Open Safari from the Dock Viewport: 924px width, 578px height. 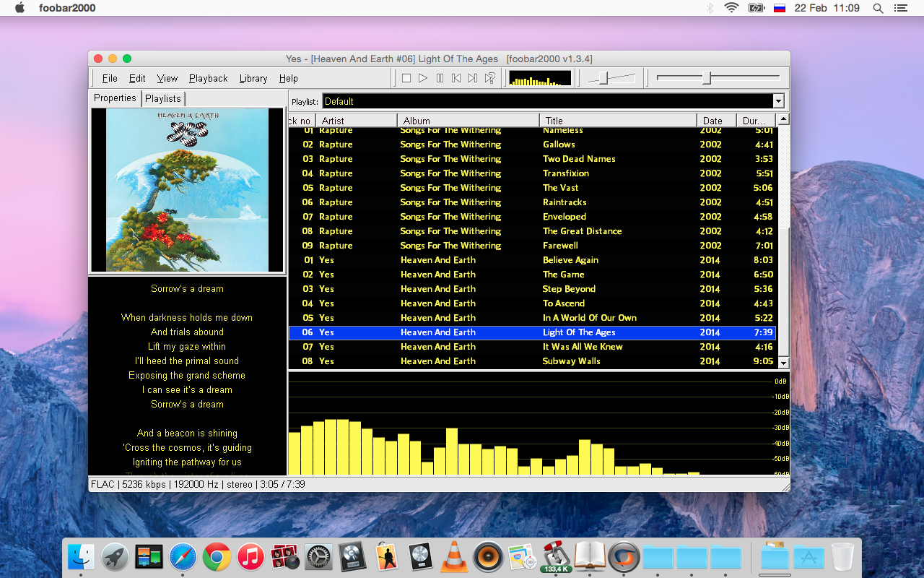183,556
